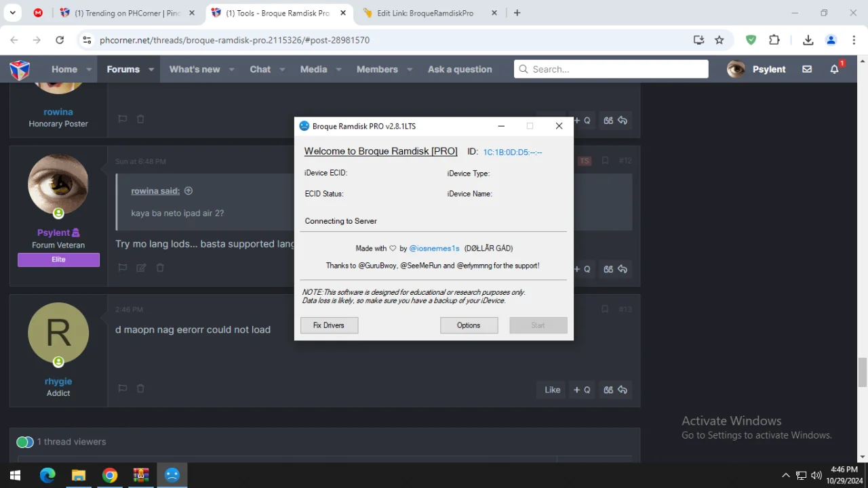The height and width of the screenshot is (488, 868).
Task: Switch to Trending on PHCorner tab
Action: (127, 13)
